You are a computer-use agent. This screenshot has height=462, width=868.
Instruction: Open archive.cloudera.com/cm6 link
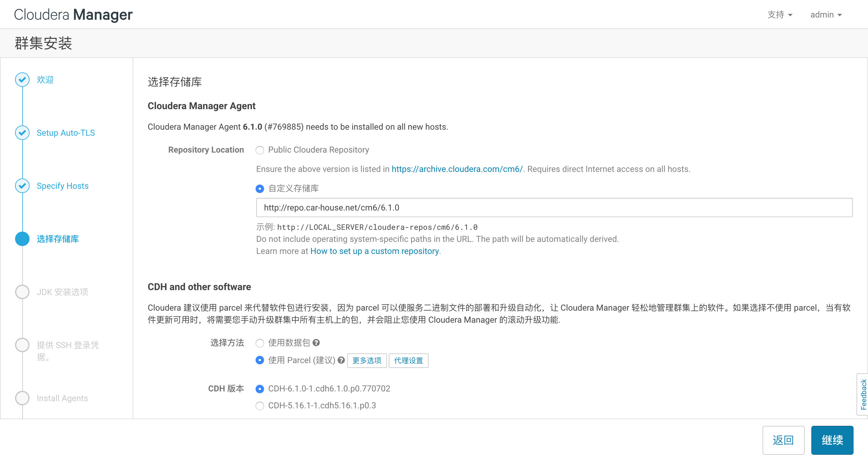click(457, 169)
